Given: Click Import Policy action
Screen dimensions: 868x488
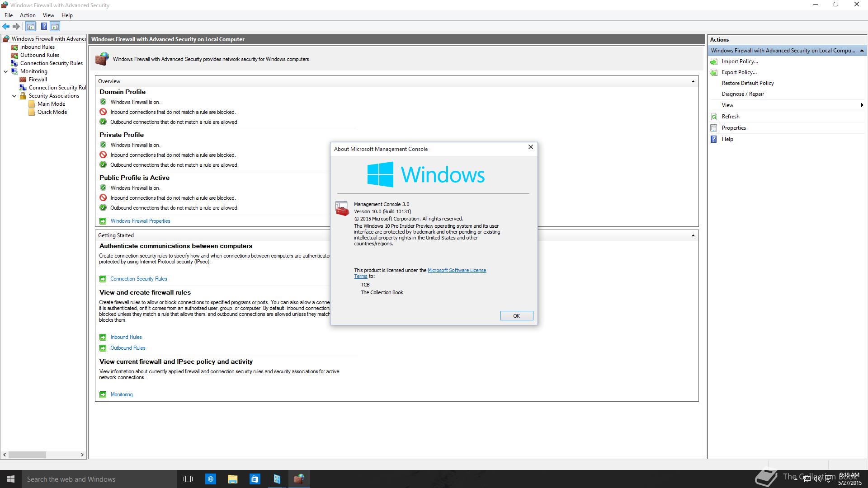Looking at the screenshot, I should pyautogui.click(x=740, y=61).
